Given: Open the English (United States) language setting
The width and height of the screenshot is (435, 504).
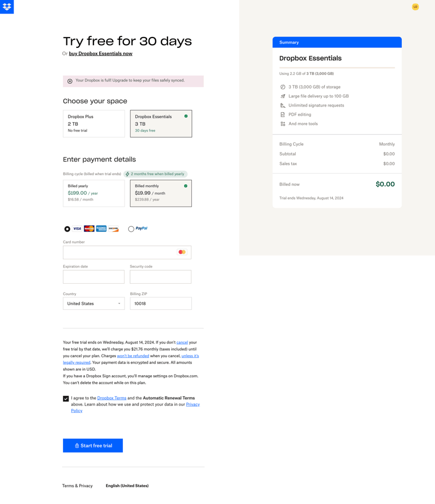Looking at the screenshot, I should 127,486.
